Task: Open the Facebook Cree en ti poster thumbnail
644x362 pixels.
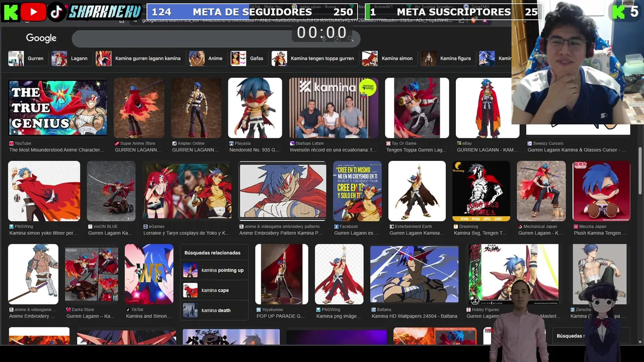Action: [357, 191]
